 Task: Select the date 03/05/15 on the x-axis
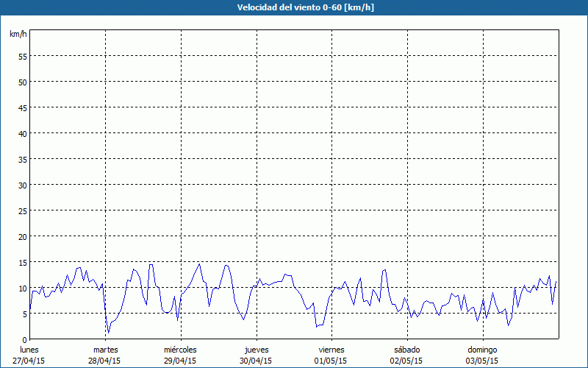pos(481,361)
